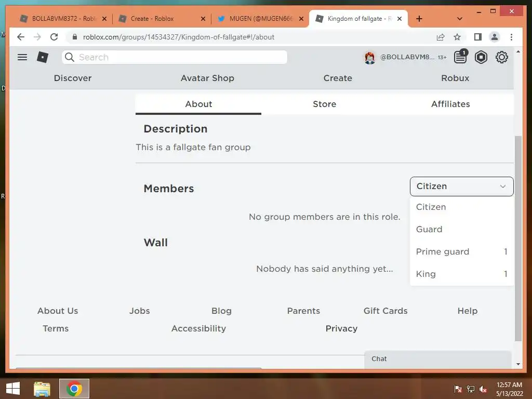Switch to the MUGEN Twitter tab
Screen dimensions: 532x399
[260, 19]
